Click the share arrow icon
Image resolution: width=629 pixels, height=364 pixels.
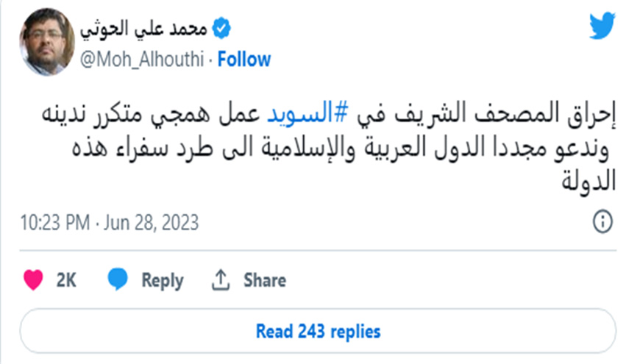pyautogui.click(x=220, y=279)
